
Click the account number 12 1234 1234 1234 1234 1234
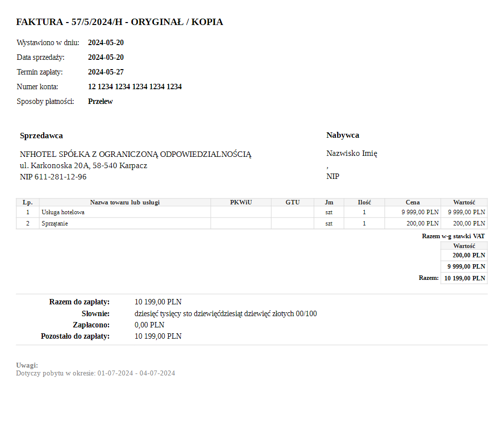[x=135, y=87]
